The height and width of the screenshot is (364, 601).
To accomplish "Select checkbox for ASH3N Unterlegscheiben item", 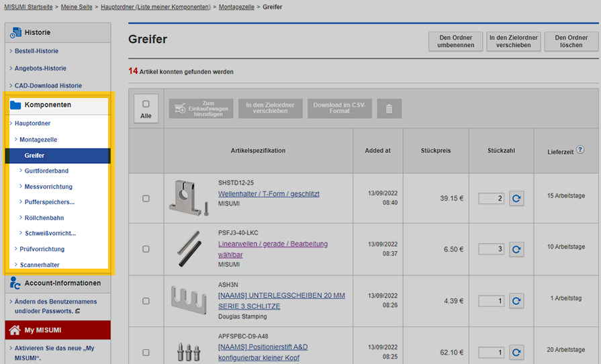I will 146,301.
